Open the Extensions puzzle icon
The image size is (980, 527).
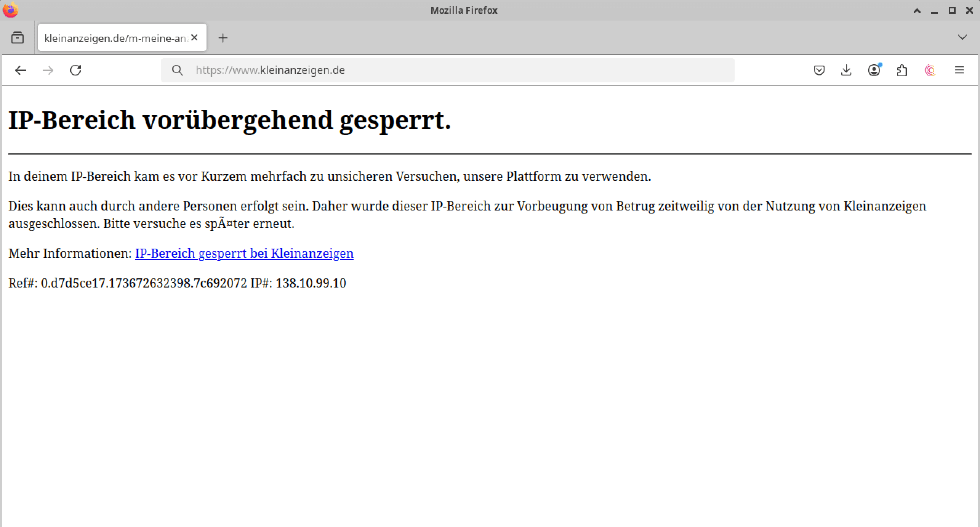coord(902,70)
